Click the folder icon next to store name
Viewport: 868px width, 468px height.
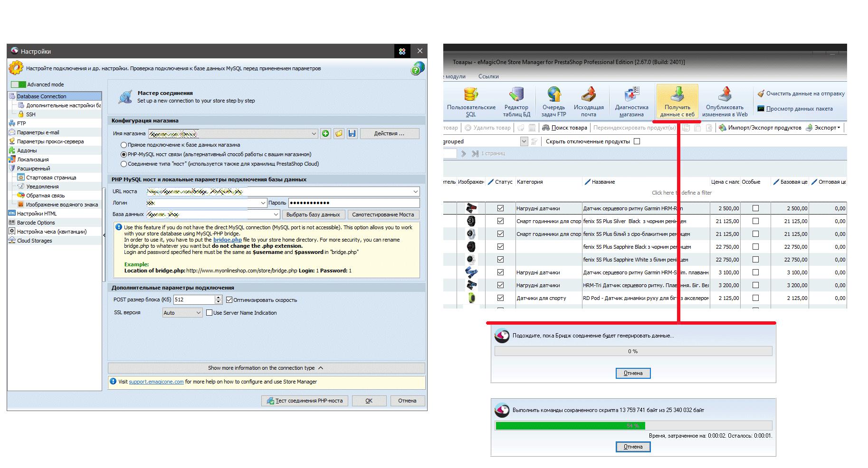339,133
